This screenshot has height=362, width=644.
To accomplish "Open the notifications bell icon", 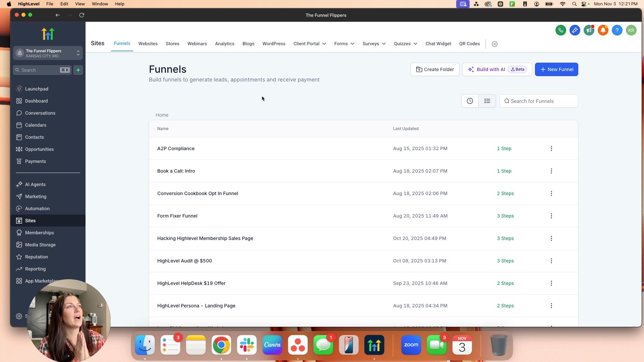I will pyautogui.click(x=603, y=30).
